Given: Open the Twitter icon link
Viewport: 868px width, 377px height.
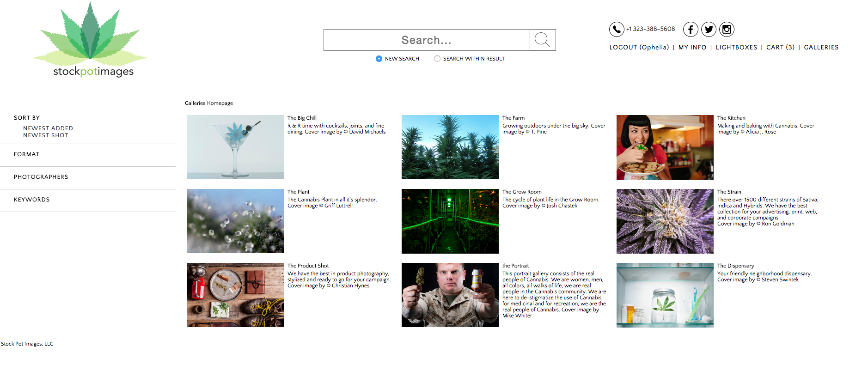Looking at the screenshot, I should [x=709, y=29].
